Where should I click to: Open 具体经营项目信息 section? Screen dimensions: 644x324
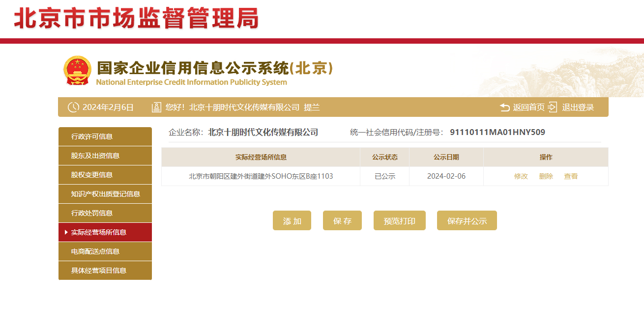pos(105,270)
